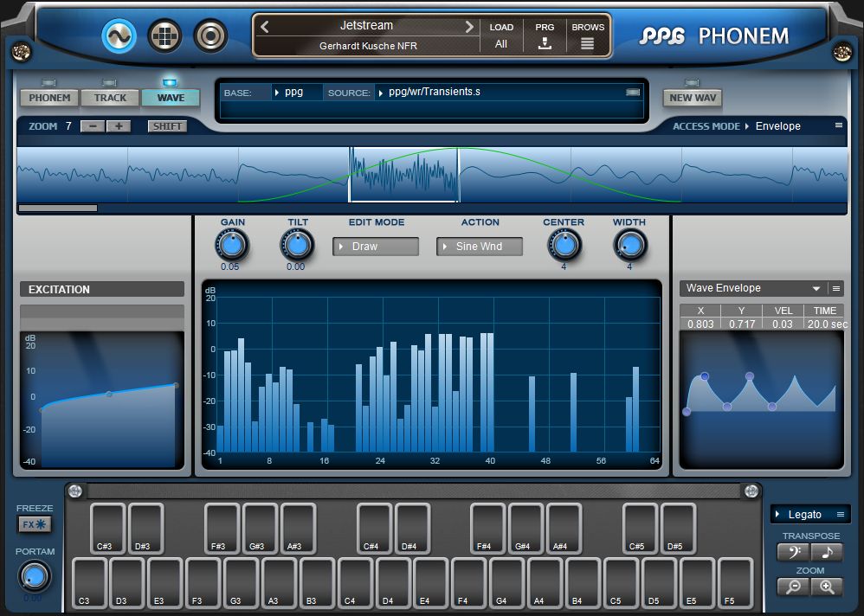Play the G#4 black key
This screenshot has height=616, width=864.
tap(525, 528)
